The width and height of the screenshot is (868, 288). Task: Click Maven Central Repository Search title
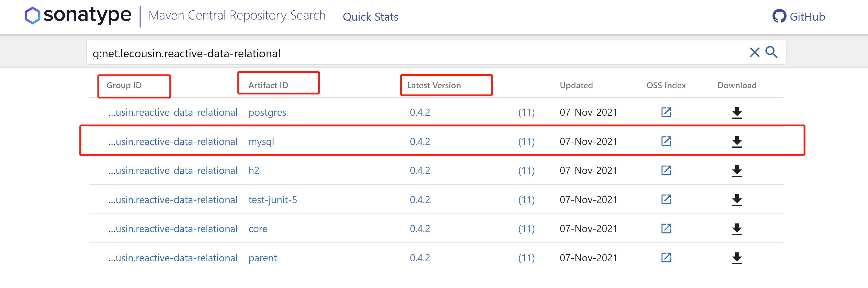[x=237, y=15]
